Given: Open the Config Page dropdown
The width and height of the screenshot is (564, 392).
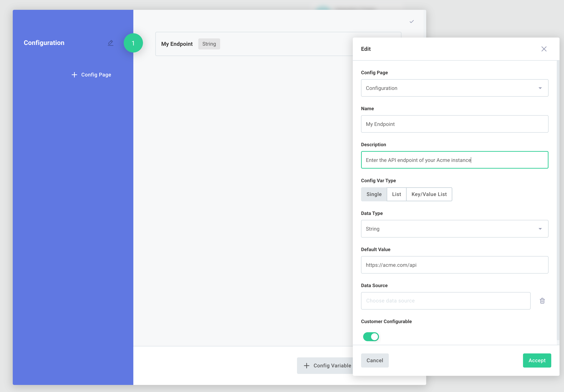Looking at the screenshot, I should coord(454,88).
